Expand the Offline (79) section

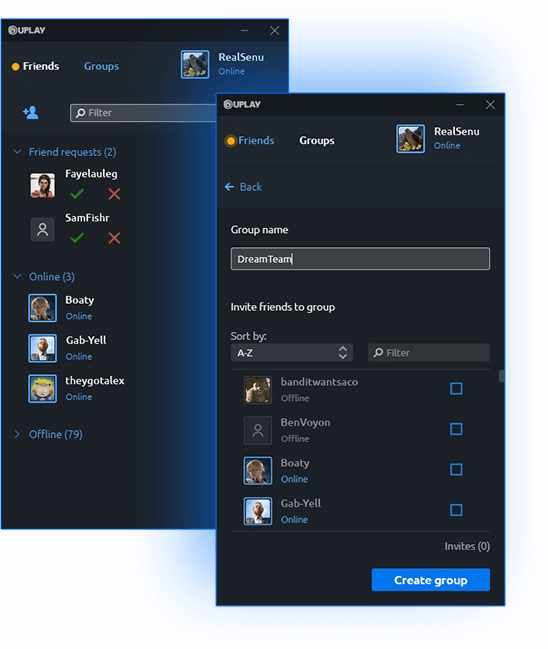pyautogui.click(x=17, y=434)
